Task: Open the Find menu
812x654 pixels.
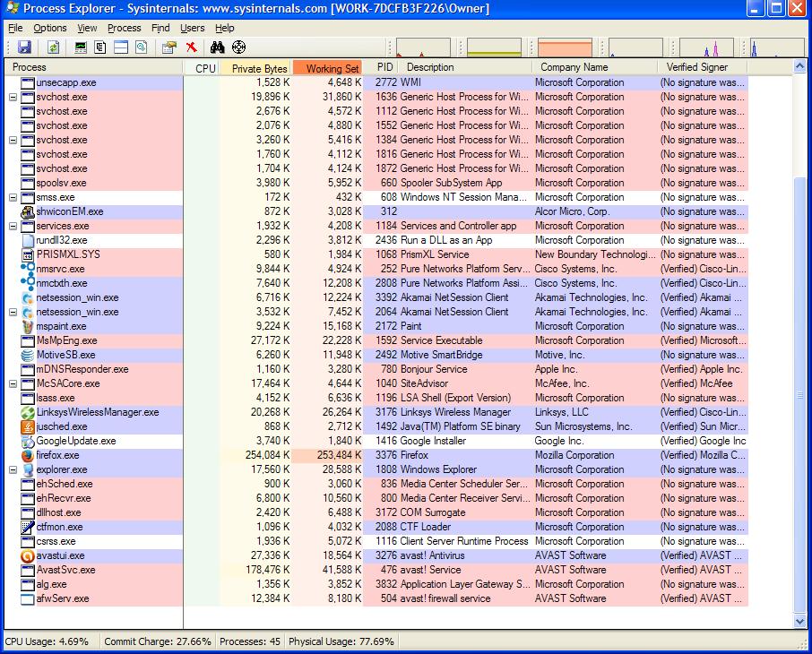Action: click(160, 28)
